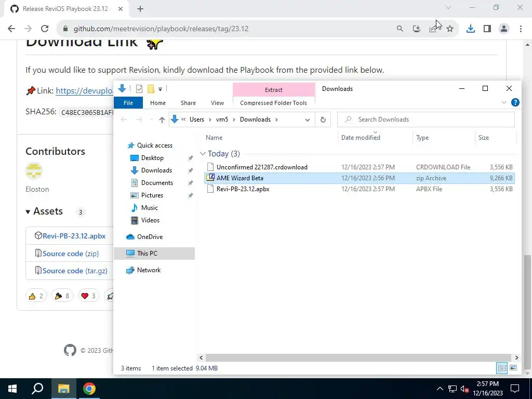The width and height of the screenshot is (532, 399).
Task: Open the Share ribbon tab
Action: coord(188,103)
